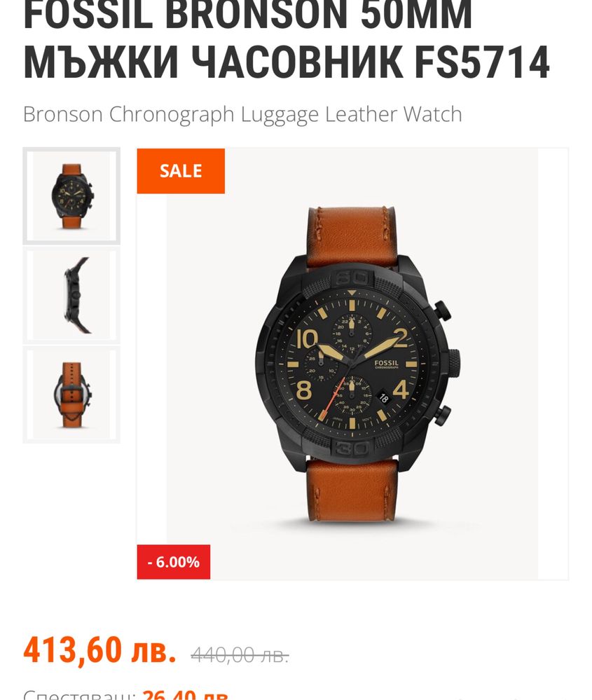Click the Спестяваш savings label
The height and width of the screenshot is (700, 592).
click(x=79, y=694)
